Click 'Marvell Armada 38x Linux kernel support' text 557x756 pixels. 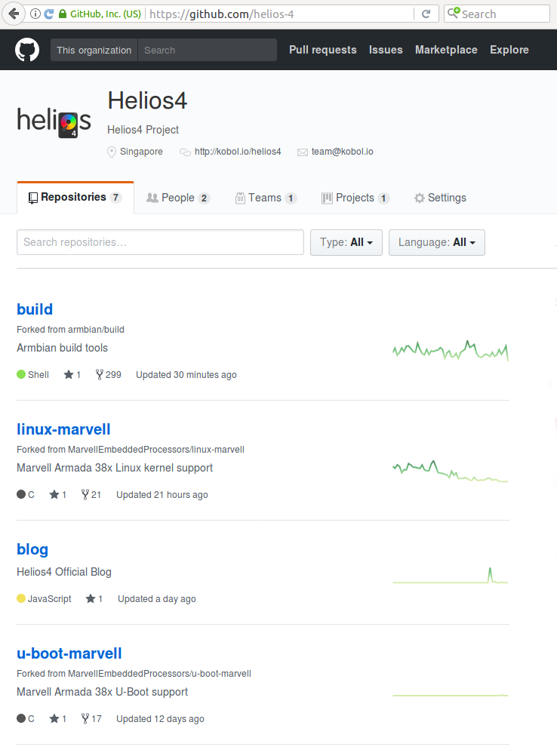tap(115, 468)
